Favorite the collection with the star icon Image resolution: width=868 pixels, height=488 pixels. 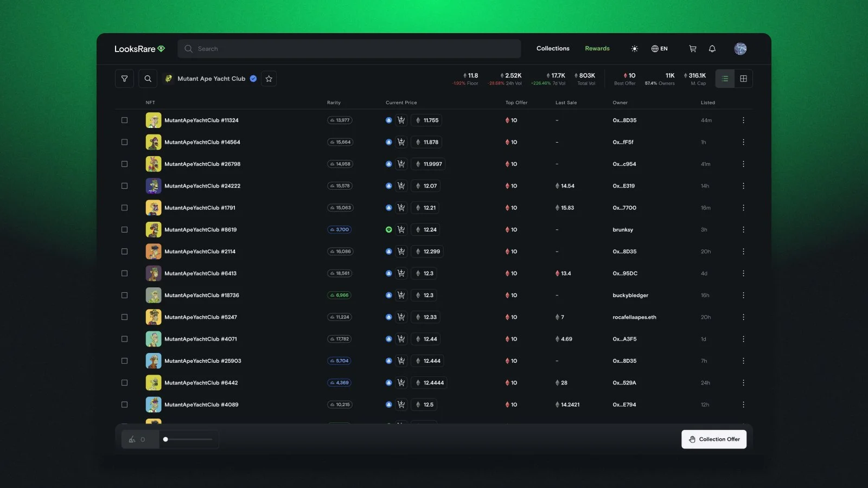(269, 79)
